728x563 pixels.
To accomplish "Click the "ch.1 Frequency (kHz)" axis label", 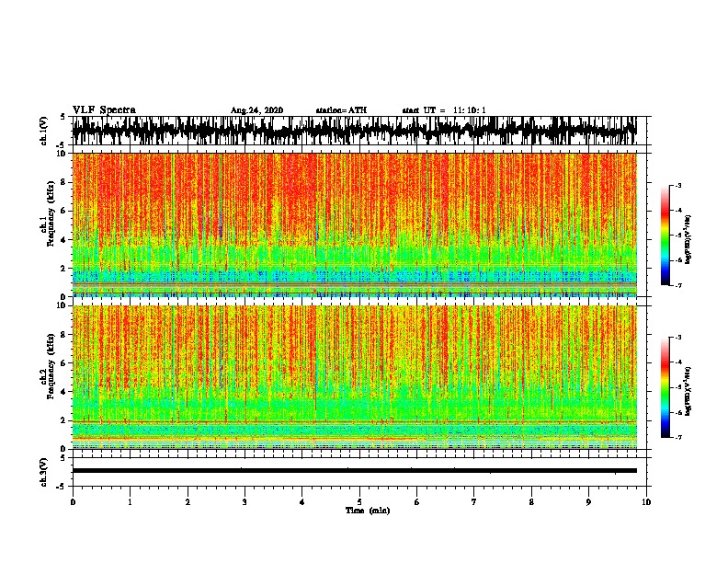I will click(x=47, y=213).
